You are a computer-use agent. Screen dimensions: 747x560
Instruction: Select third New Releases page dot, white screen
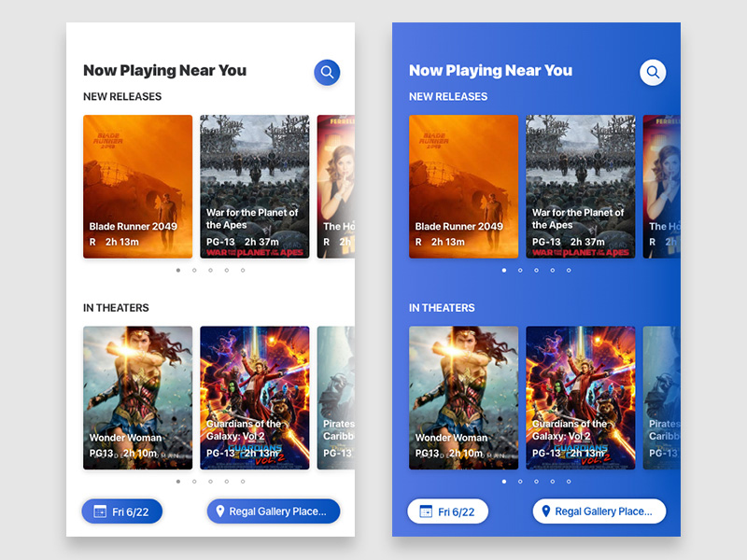211,270
